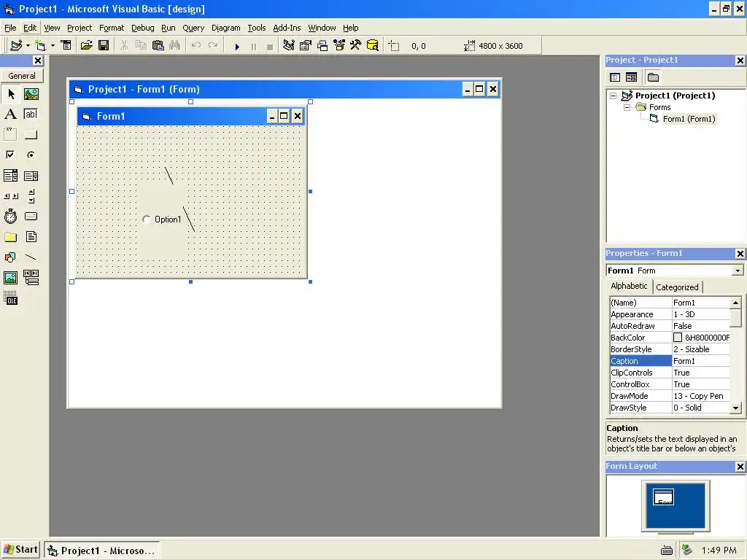The image size is (747, 560).
Task: Open the Format menu
Action: click(112, 28)
